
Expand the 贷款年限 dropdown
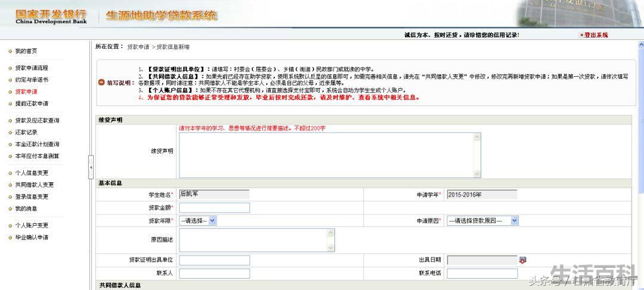pyautogui.click(x=197, y=221)
